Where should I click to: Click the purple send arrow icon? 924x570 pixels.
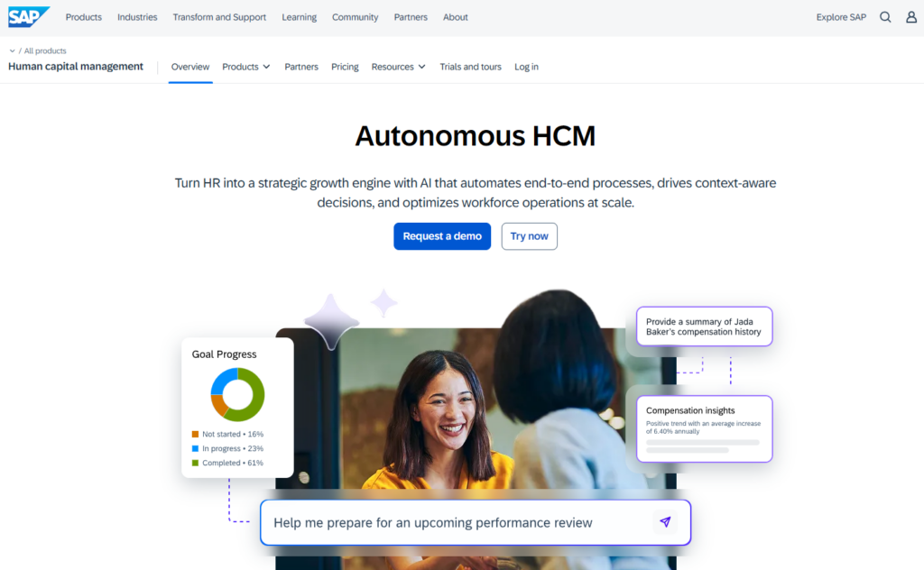[x=665, y=521]
